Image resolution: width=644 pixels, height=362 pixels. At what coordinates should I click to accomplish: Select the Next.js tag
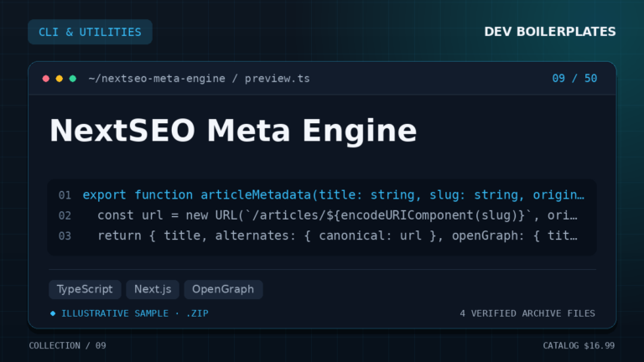(x=153, y=289)
